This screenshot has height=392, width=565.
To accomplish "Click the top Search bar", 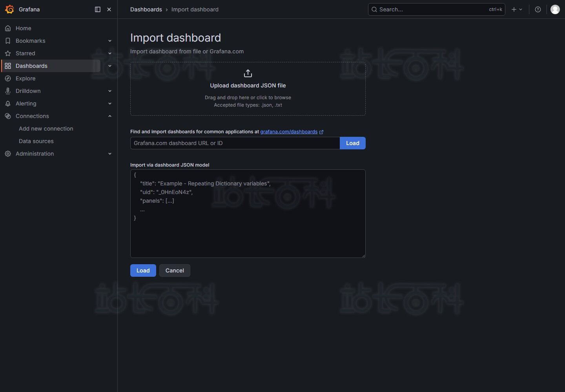I will tap(436, 9).
